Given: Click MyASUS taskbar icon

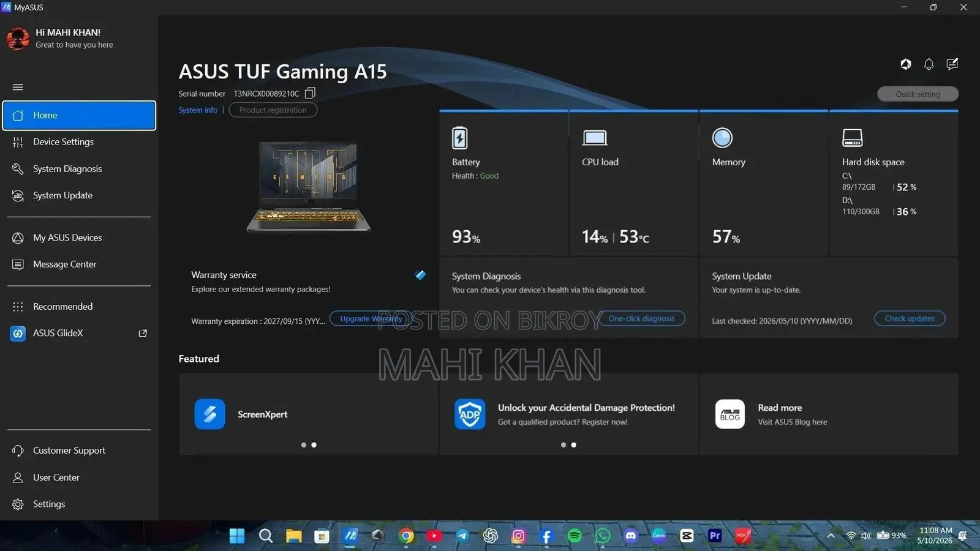Looking at the screenshot, I should pos(350,536).
